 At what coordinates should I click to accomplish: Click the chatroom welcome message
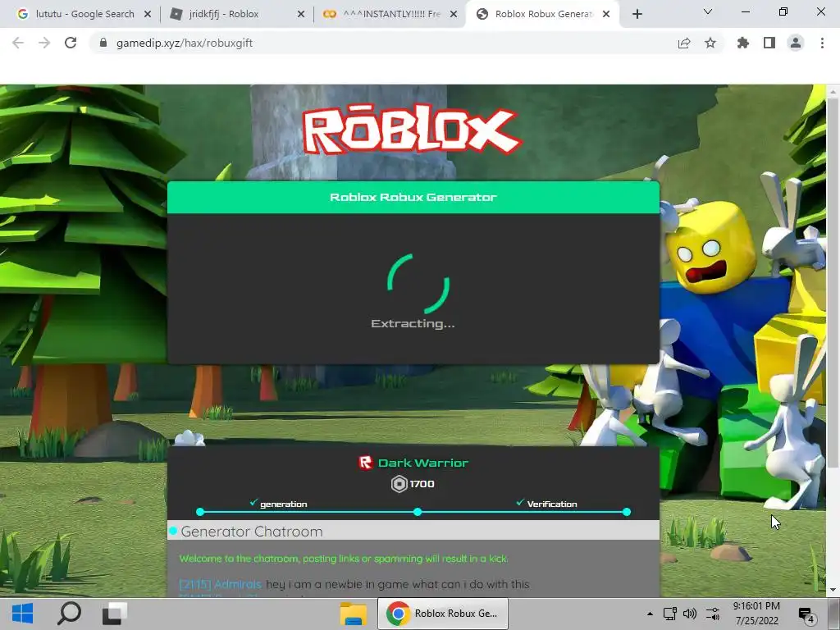click(344, 558)
